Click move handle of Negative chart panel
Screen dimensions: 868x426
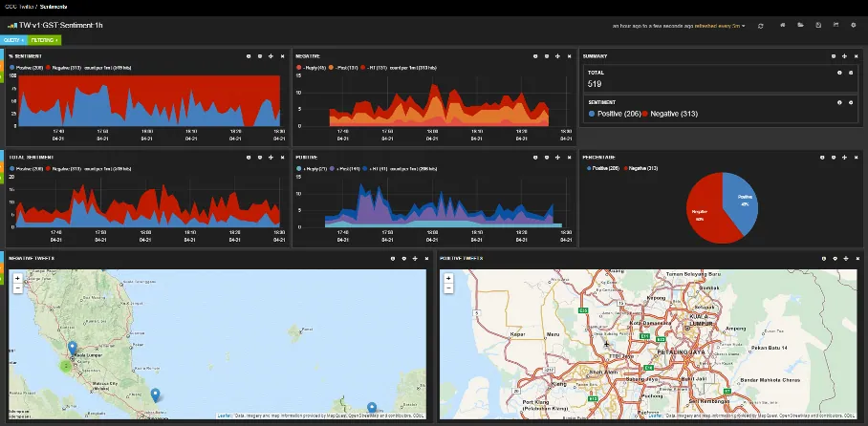557,56
